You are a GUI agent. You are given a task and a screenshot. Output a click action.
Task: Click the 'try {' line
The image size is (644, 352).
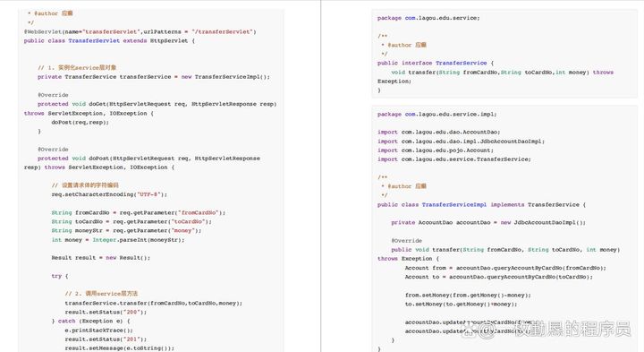click(x=60, y=276)
